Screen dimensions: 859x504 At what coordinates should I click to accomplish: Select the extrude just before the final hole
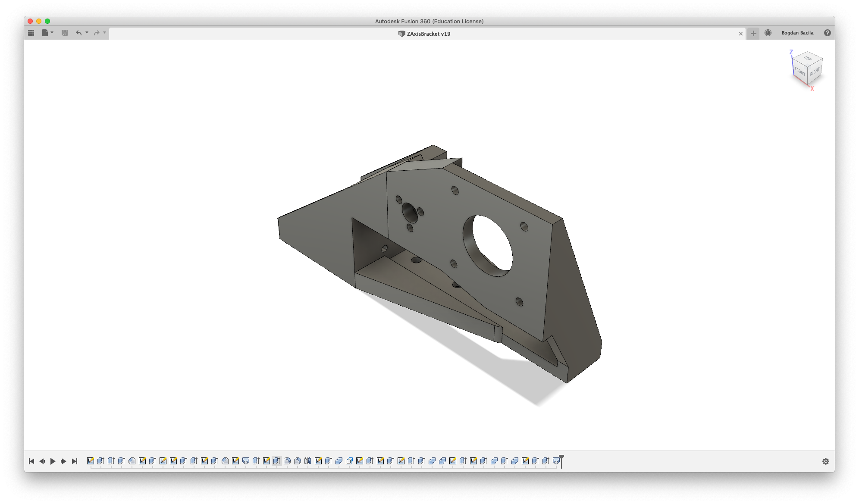point(546,461)
